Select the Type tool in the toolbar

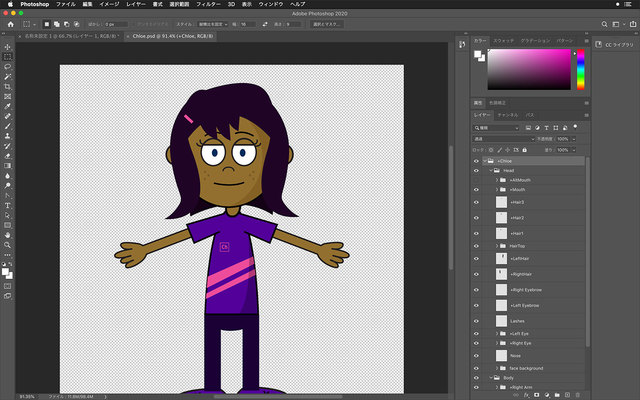tap(7, 205)
